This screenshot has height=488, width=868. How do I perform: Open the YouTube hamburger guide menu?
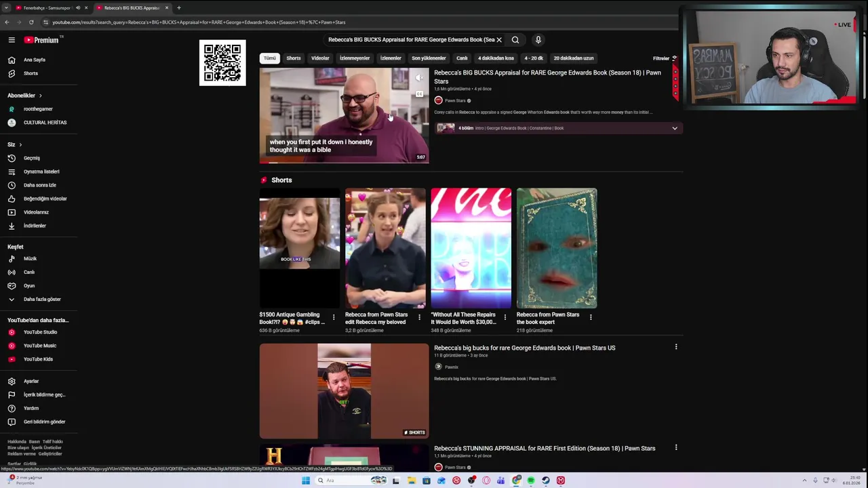[12, 40]
